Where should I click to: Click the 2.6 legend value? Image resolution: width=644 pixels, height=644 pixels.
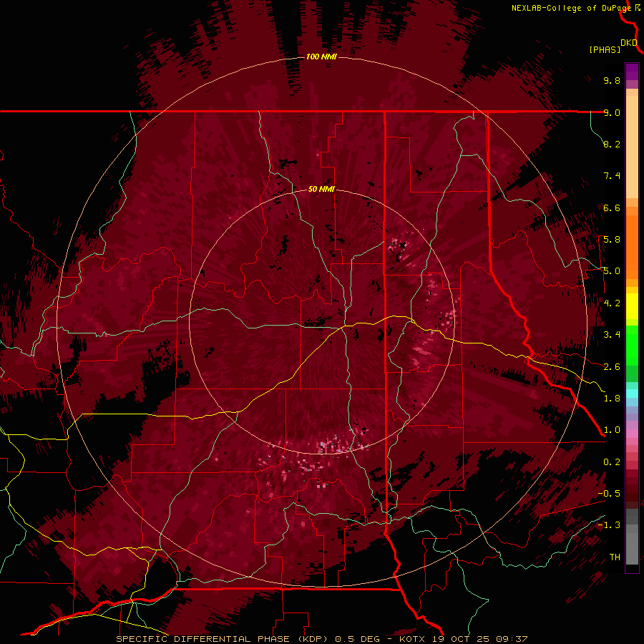pos(612,367)
